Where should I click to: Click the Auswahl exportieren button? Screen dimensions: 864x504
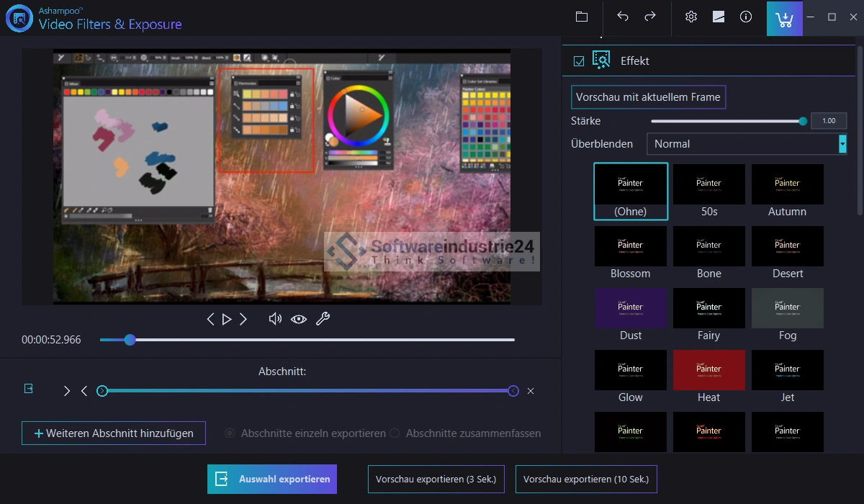pyautogui.click(x=272, y=479)
